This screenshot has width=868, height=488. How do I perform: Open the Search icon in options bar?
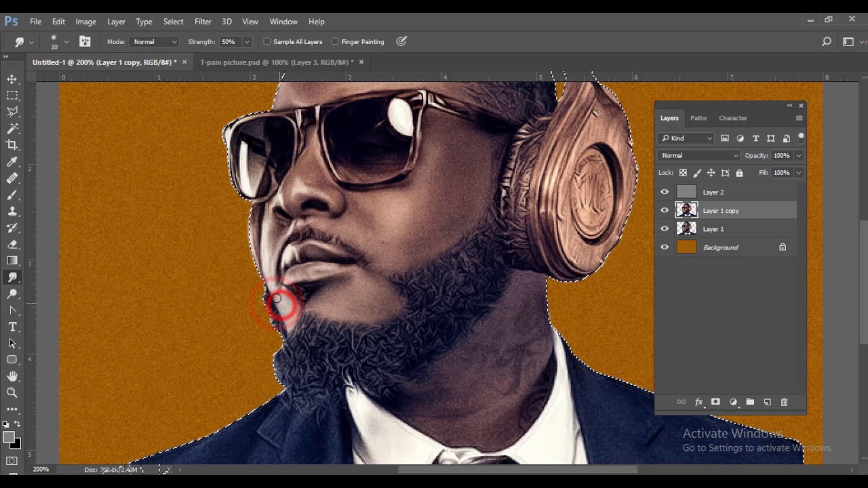pyautogui.click(x=827, y=41)
